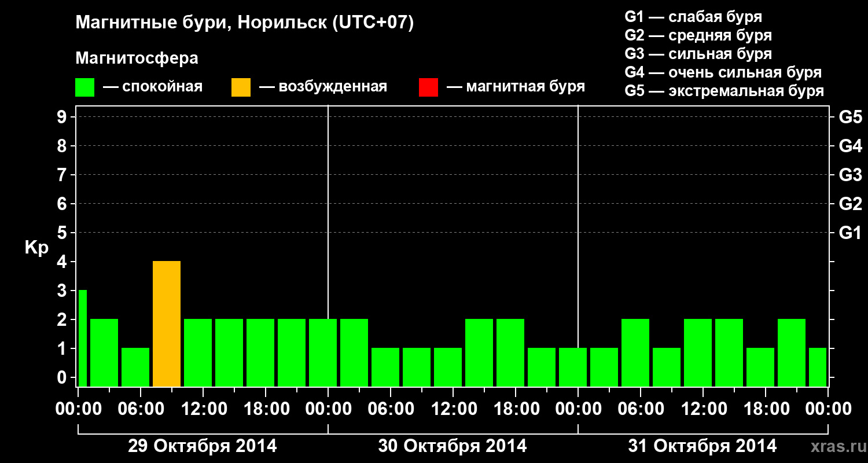Click the 'Kp' y-axis title
The image size is (868, 463).
pos(36,248)
